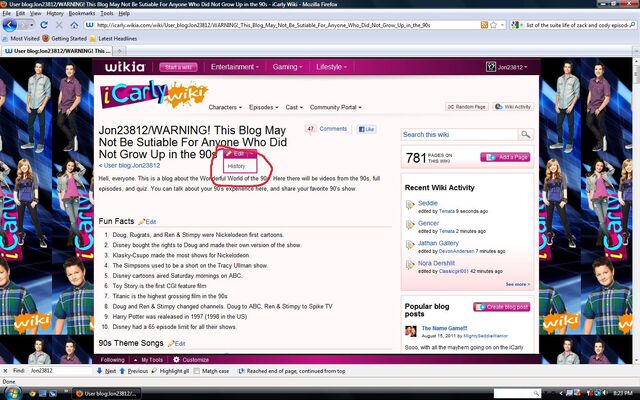The image size is (640, 400).
Task: Click the Facebook Like button
Action: tap(366, 129)
